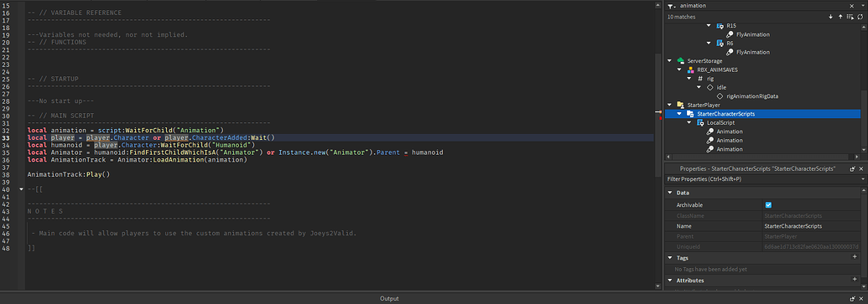Screen dimensions: 868x304
Task: Click the Filter Properties input field
Action: tap(761, 179)
